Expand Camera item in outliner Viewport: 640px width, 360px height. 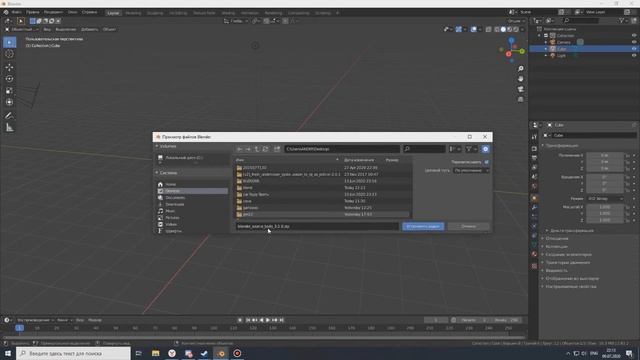tap(546, 42)
